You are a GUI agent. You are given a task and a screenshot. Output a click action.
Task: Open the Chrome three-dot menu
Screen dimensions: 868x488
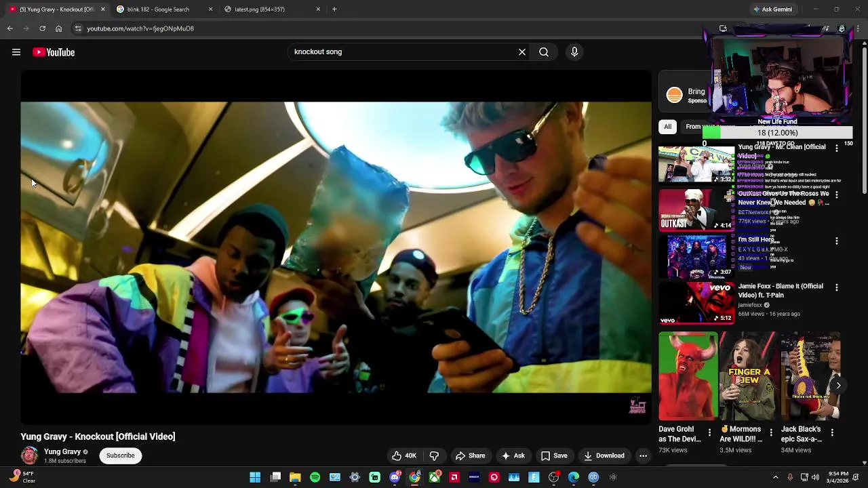coord(859,28)
